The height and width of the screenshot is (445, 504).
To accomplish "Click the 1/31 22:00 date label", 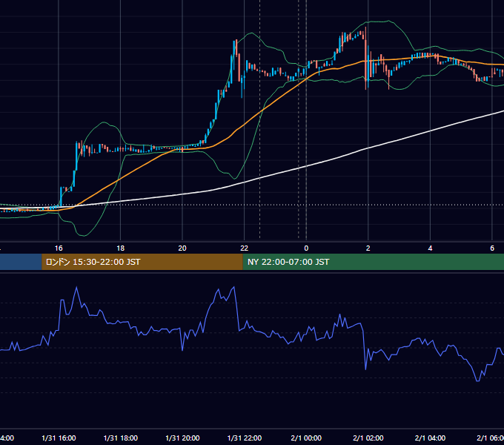I will pyautogui.click(x=245, y=438).
